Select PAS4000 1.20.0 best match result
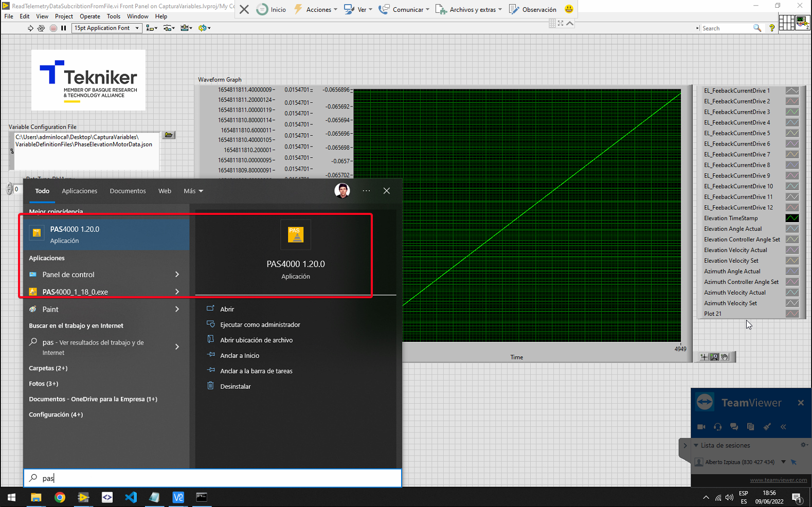This screenshot has height=507, width=812. point(106,234)
